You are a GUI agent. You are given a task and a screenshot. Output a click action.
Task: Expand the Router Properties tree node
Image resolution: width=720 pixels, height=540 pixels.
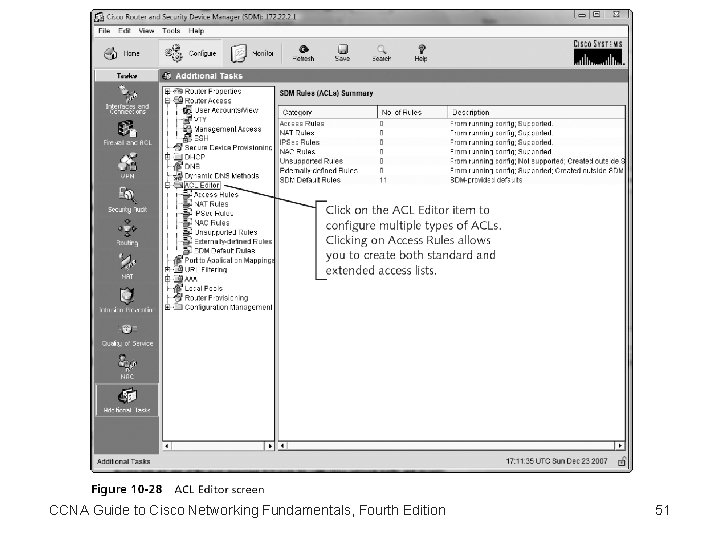[x=168, y=91]
